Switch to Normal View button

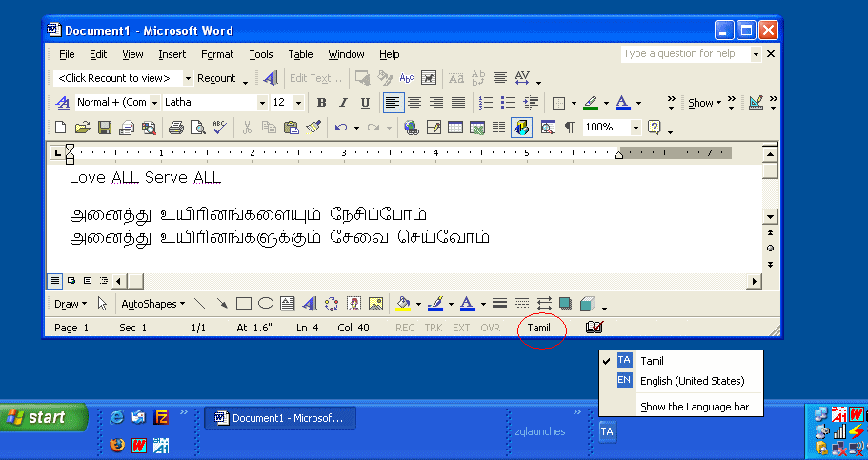coord(55,281)
